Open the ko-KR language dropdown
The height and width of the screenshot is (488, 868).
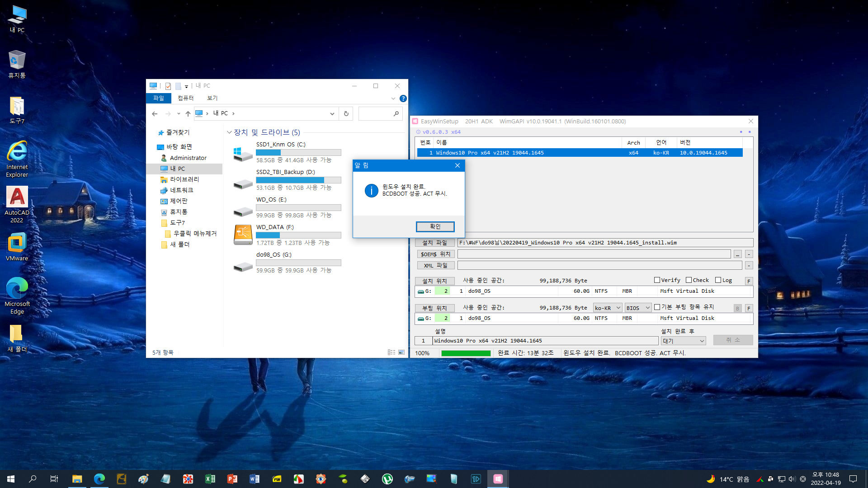[x=608, y=308]
